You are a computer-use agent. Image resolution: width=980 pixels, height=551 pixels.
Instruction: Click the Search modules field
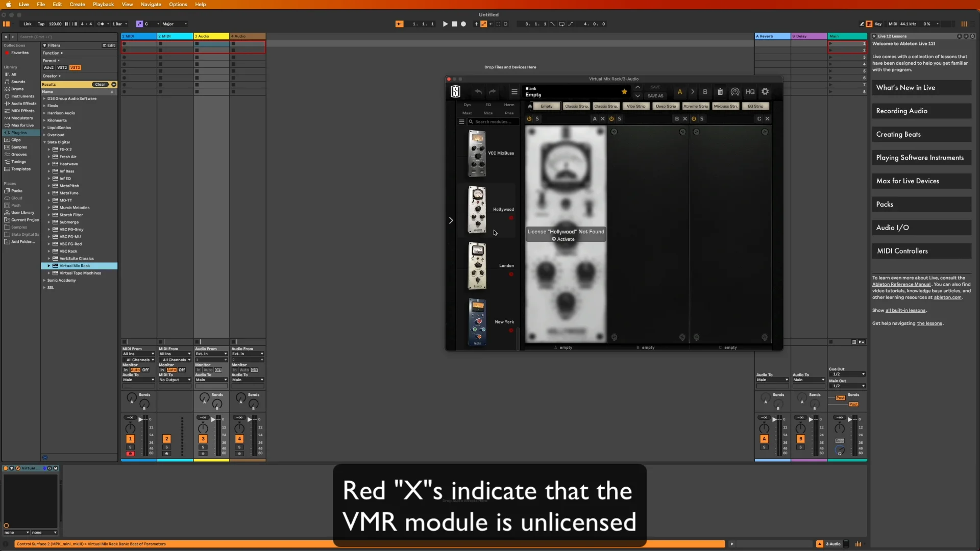click(495, 122)
